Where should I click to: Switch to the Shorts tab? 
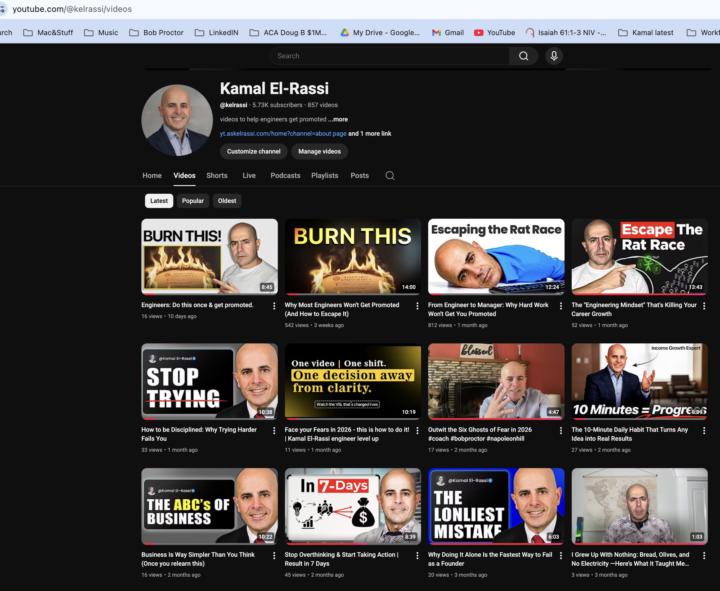(x=217, y=175)
